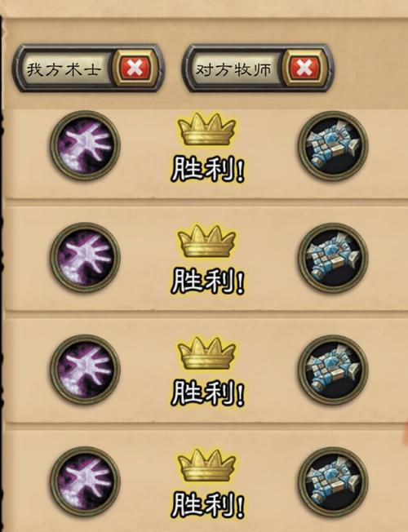
Task: Click the gold crown in first match row
Action: pyautogui.click(x=206, y=130)
